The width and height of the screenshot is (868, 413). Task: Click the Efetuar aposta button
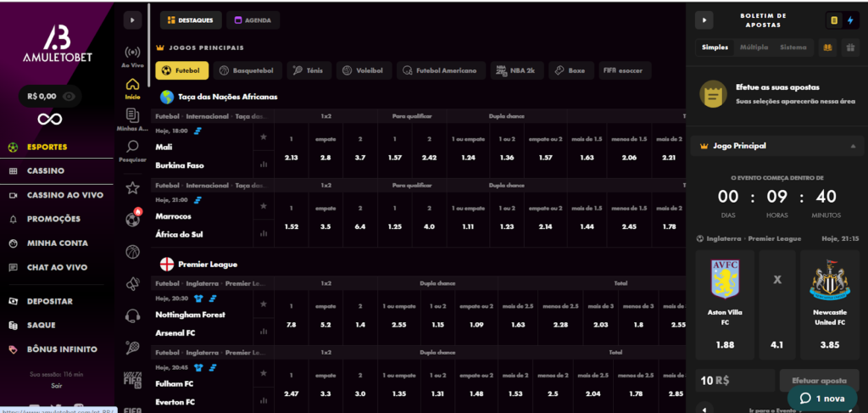coord(819,381)
